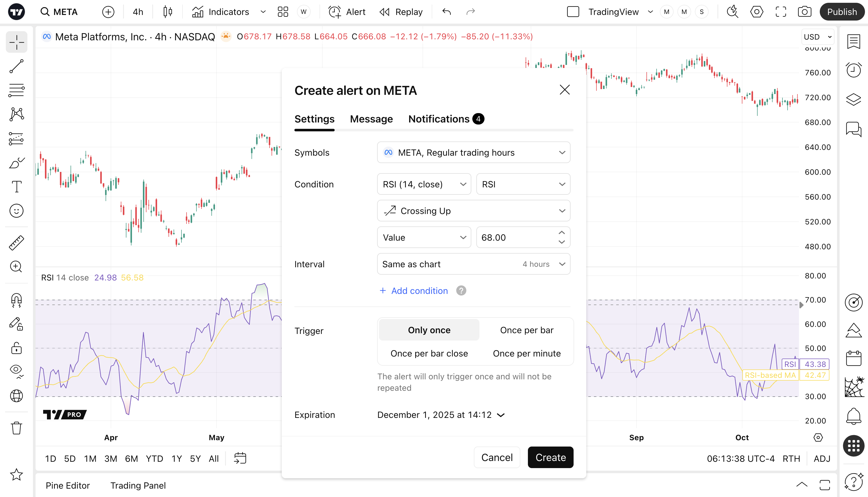This screenshot has height=497, width=868.
Task: Open the alerts alarm clock panel
Action: (x=853, y=70)
